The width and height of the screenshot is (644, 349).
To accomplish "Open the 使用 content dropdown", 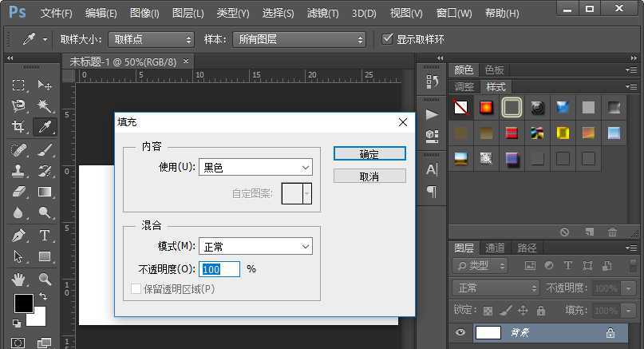I will point(255,167).
